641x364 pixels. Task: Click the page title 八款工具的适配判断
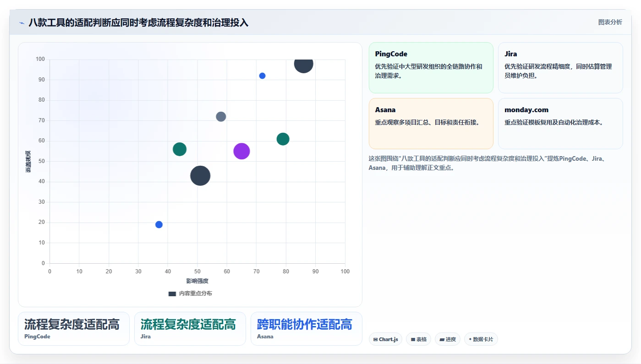(x=138, y=22)
